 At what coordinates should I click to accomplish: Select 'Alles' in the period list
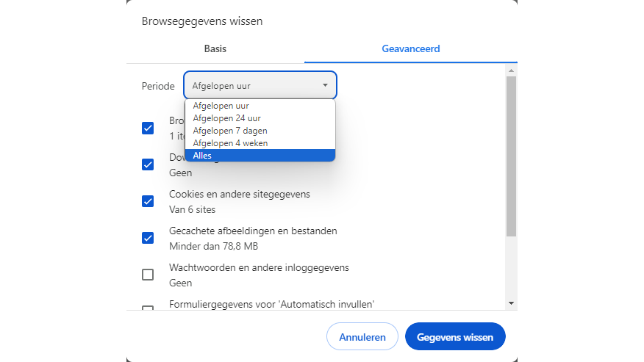coord(202,156)
